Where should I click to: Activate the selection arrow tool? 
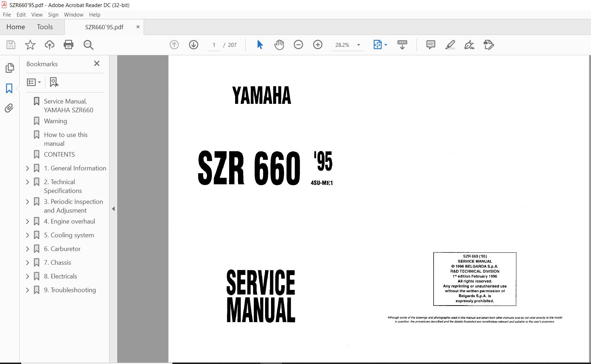click(x=260, y=45)
